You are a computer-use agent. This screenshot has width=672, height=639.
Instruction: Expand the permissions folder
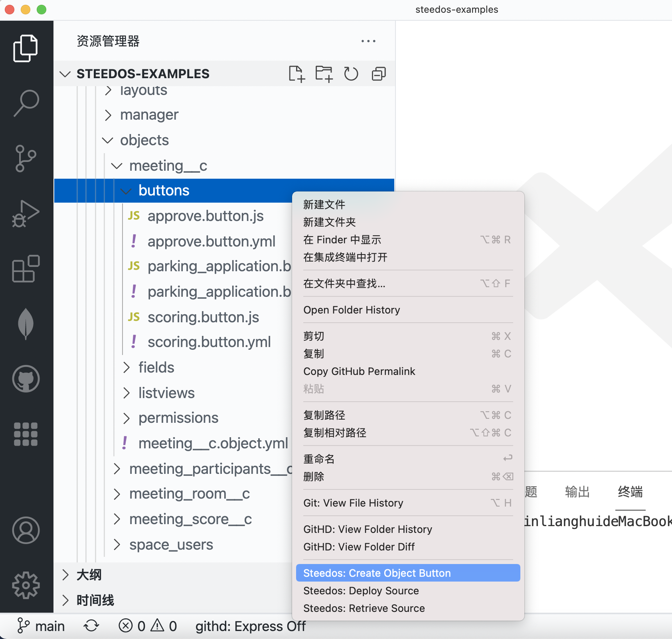point(126,418)
